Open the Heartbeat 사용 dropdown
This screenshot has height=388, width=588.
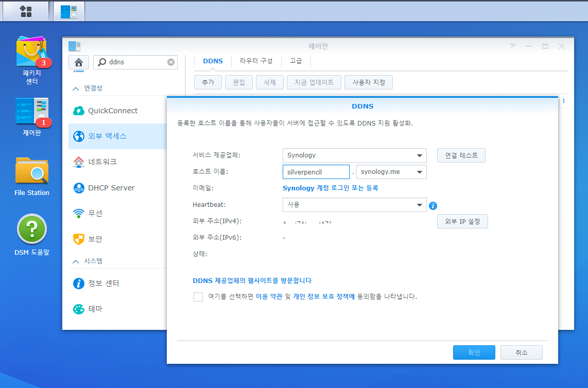pyautogui.click(x=354, y=205)
